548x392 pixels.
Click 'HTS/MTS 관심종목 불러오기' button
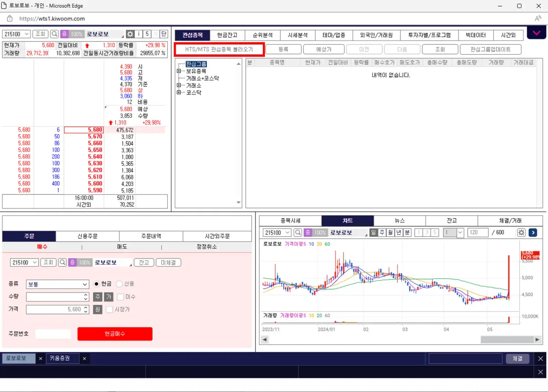[x=219, y=49]
